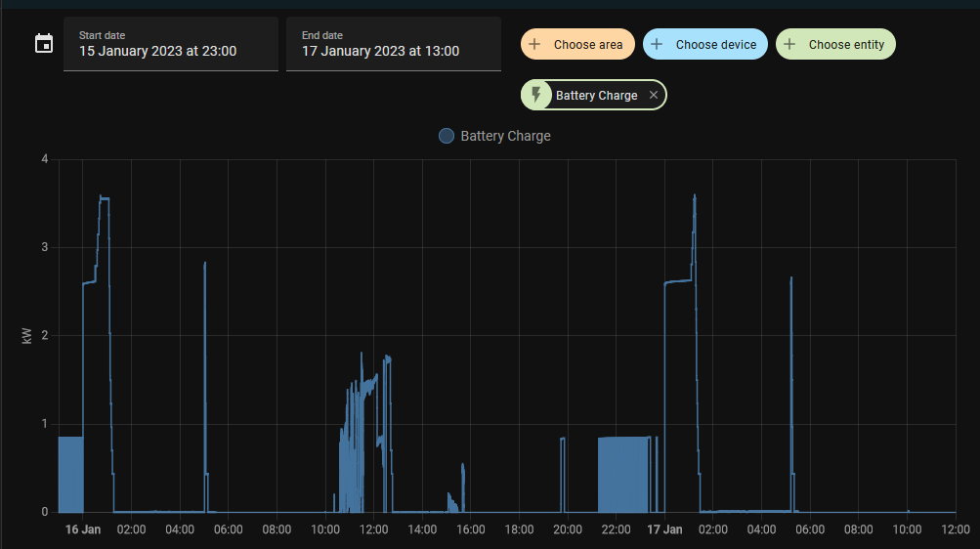Click the 16 Jan label on time axis
The width and height of the screenshot is (980, 549).
[83, 529]
